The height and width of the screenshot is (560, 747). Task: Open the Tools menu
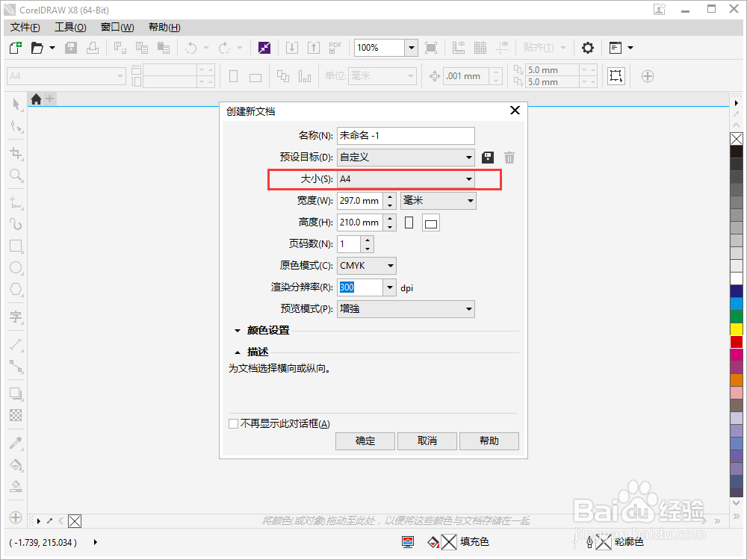[x=70, y=27]
